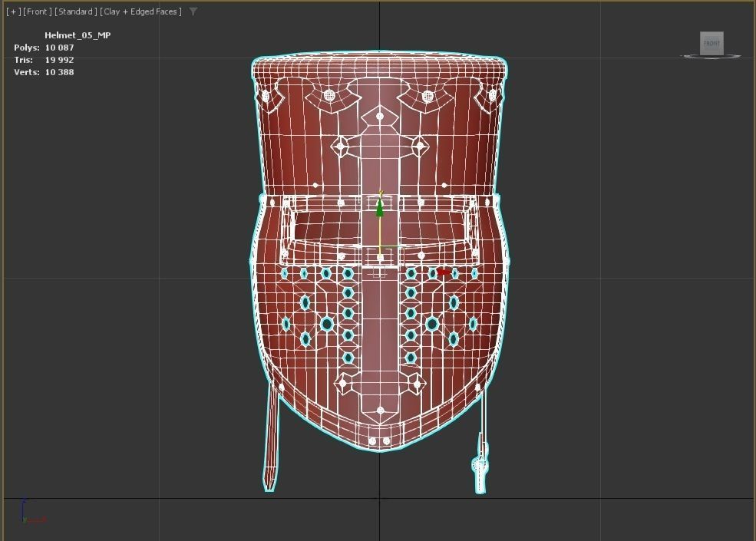Viewport: 756px width, 541px height.
Task: Click the viewport filter funnel icon
Action: point(193,12)
